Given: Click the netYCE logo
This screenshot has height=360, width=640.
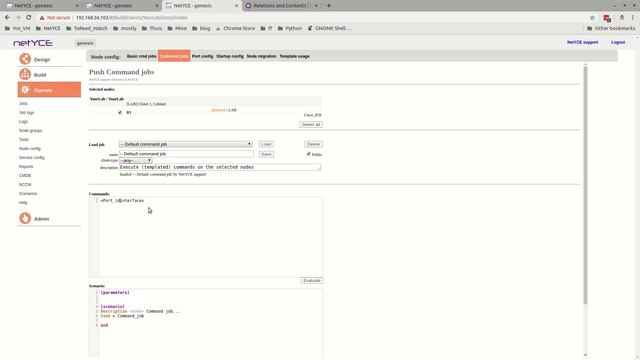Looking at the screenshot, I should pyautogui.click(x=33, y=43).
